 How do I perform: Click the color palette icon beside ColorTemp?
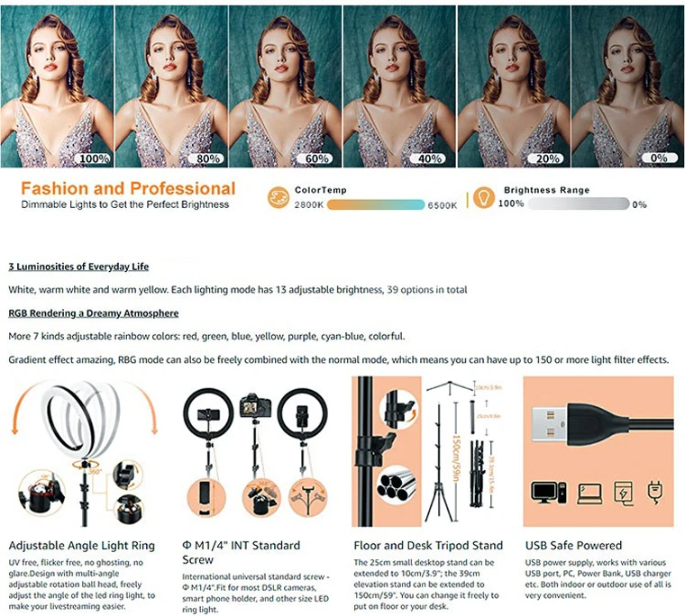tap(279, 198)
